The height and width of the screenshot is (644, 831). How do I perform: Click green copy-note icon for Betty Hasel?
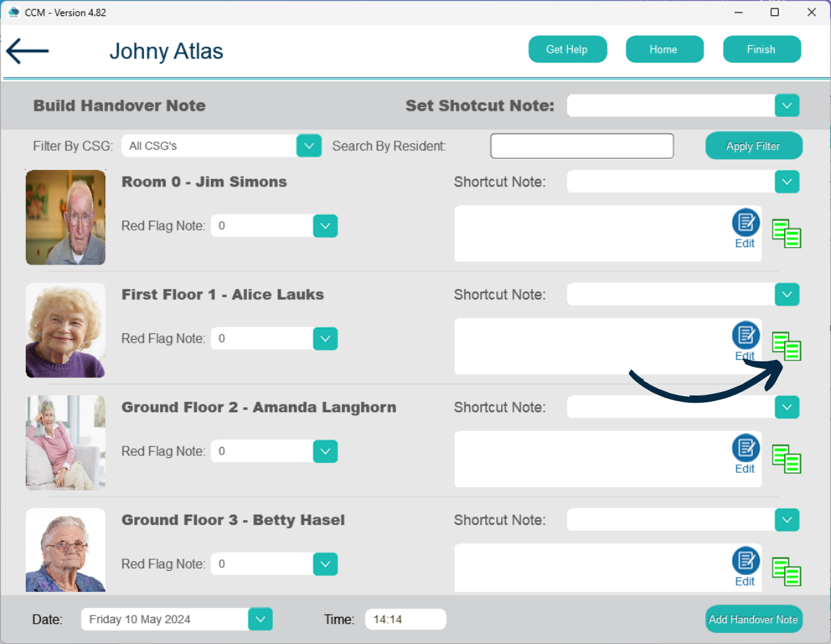(786, 572)
